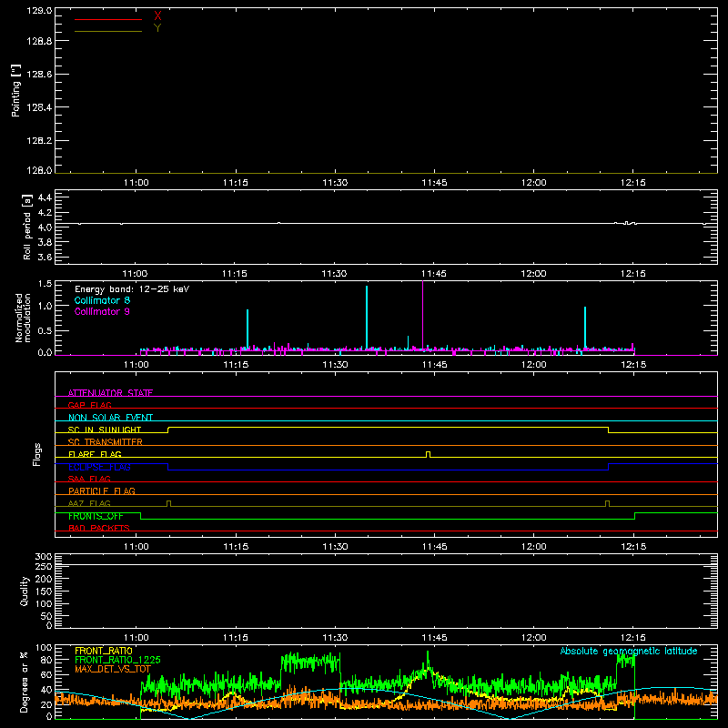Click the ATTENUATOR_STATE flag label
728x728 pixels.
click(110, 393)
